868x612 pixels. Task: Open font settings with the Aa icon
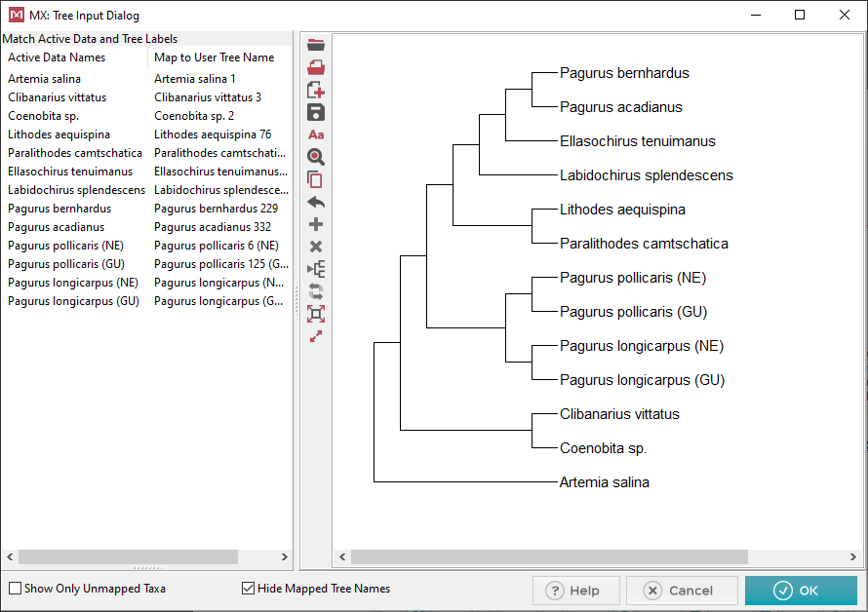315,134
